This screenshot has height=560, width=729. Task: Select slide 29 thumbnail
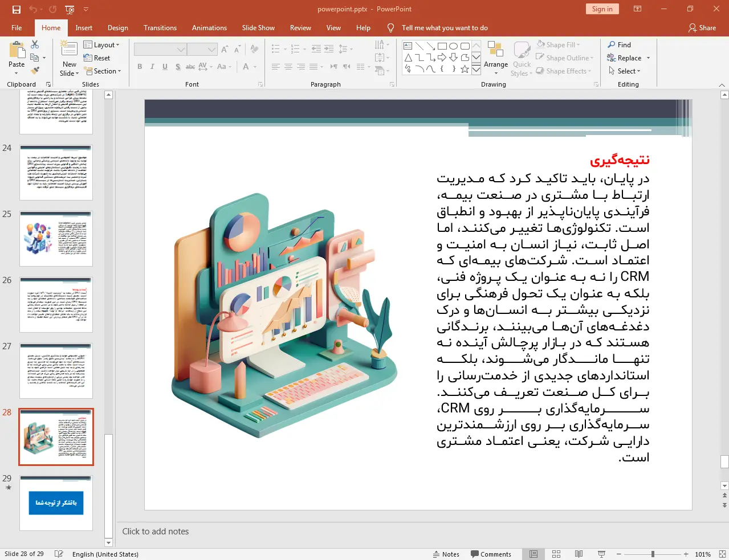56,502
